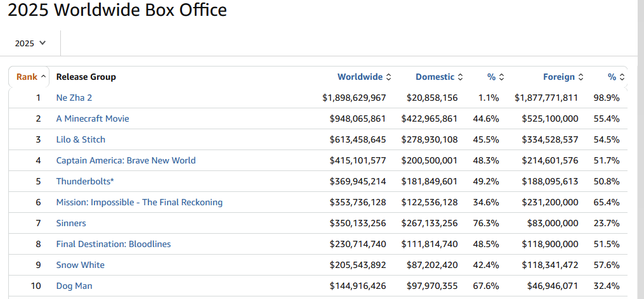The width and height of the screenshot is (644, 299).
Task: Go to the Sinners movie page
Action: pos(71,223)
